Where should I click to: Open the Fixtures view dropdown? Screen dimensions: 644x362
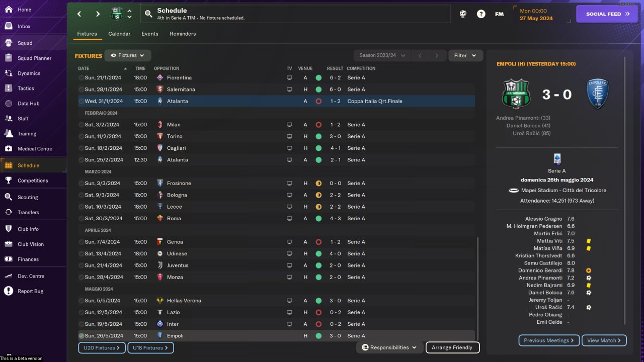coord(128,55)
